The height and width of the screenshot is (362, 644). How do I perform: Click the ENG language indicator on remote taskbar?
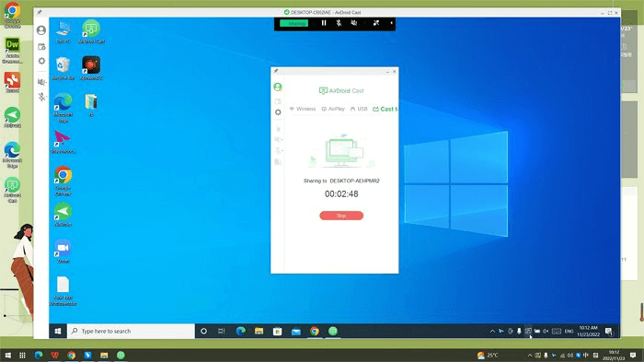pyautogui.click(x=569, y=332)
